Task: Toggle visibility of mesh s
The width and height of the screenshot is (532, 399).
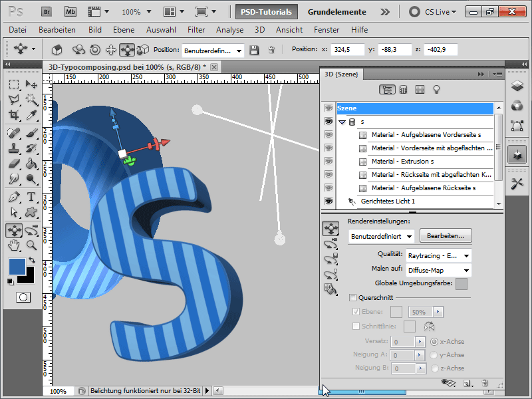Action: pos(329,122)
